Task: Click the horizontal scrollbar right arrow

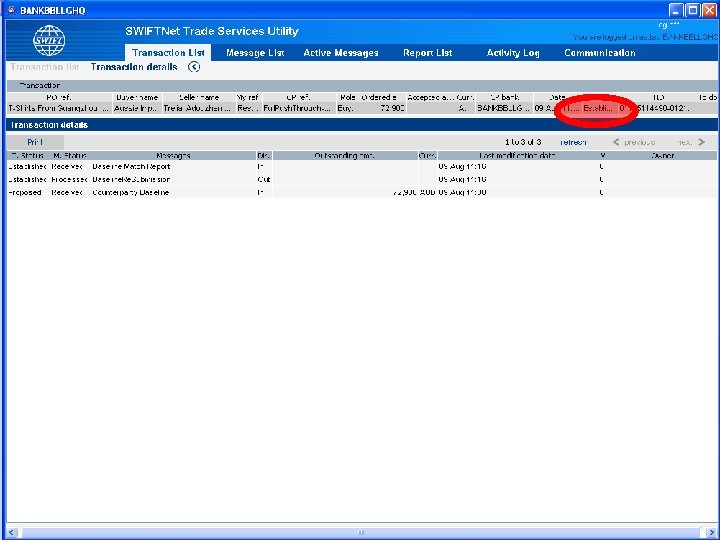Action: (710, 533)
